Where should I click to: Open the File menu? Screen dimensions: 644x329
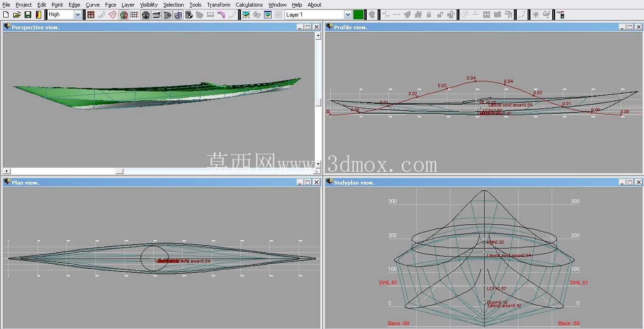point(6,5)
